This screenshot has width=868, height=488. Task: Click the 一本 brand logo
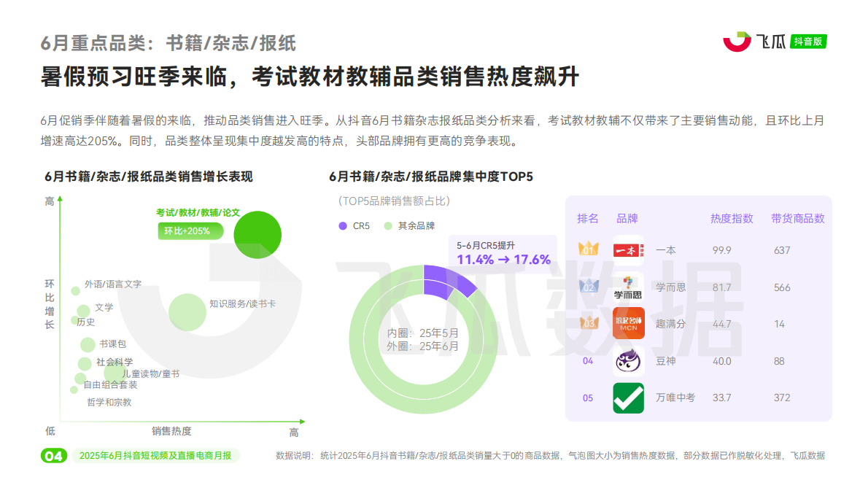(628, 250)
